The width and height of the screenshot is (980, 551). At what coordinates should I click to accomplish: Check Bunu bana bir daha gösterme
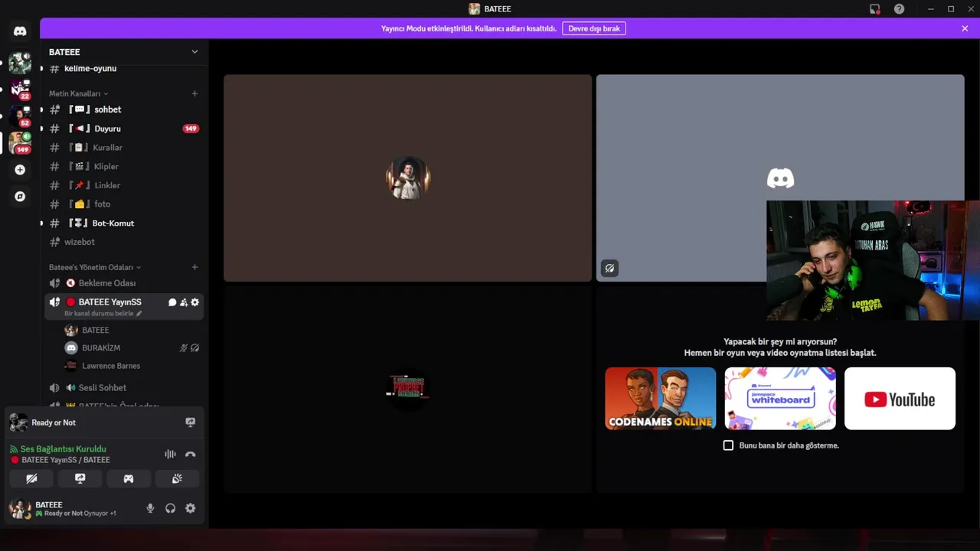pyautogui.click(x=728, y=445)
